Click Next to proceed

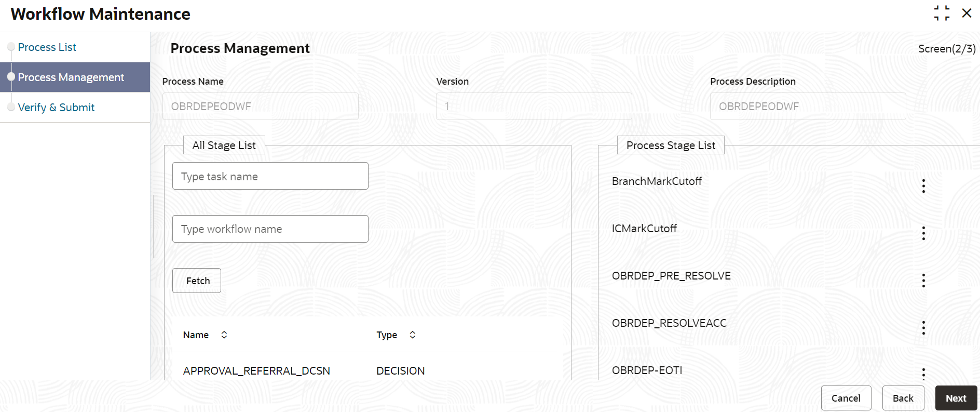tap(956, 398)
